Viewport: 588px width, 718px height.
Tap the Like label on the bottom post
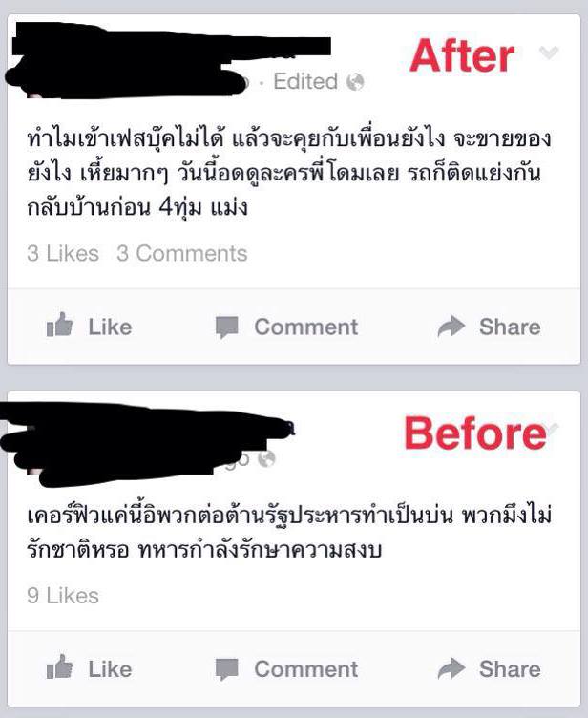coord(110,669)
